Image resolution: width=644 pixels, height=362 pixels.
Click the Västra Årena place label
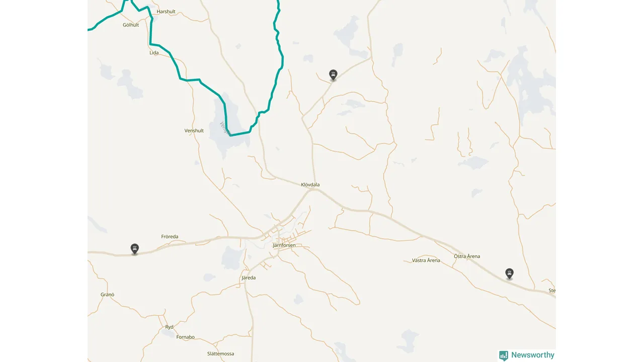(x=426, y=260)
